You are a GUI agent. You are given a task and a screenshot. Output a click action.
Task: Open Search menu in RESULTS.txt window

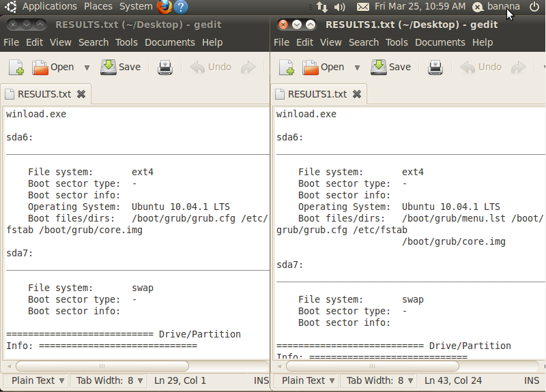tap(94, 42)
